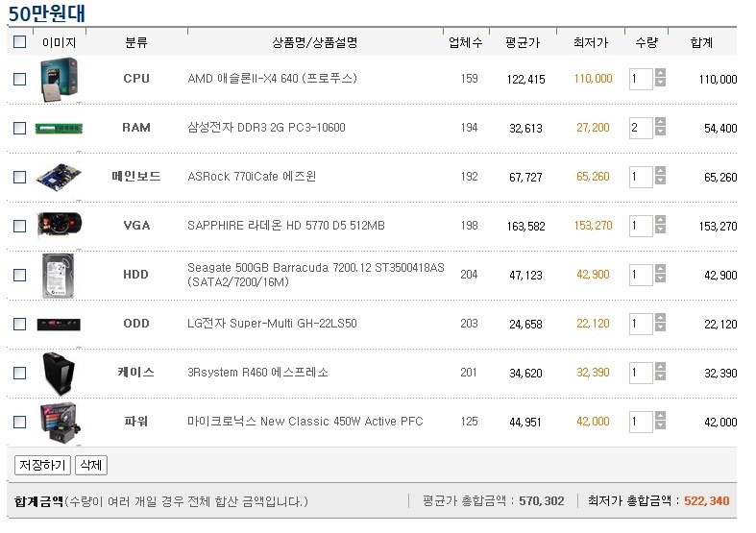This screenshot has width=756, height=533.
Task: Open the ASRock mainboard product image
Action: coord(59,177)
